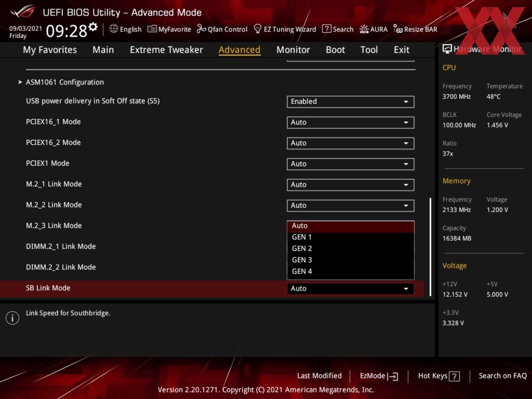This screenshot has height=399, width=532.
Task: Open M.2_1 Link Mode dropdown
Action: coord(350,185)
